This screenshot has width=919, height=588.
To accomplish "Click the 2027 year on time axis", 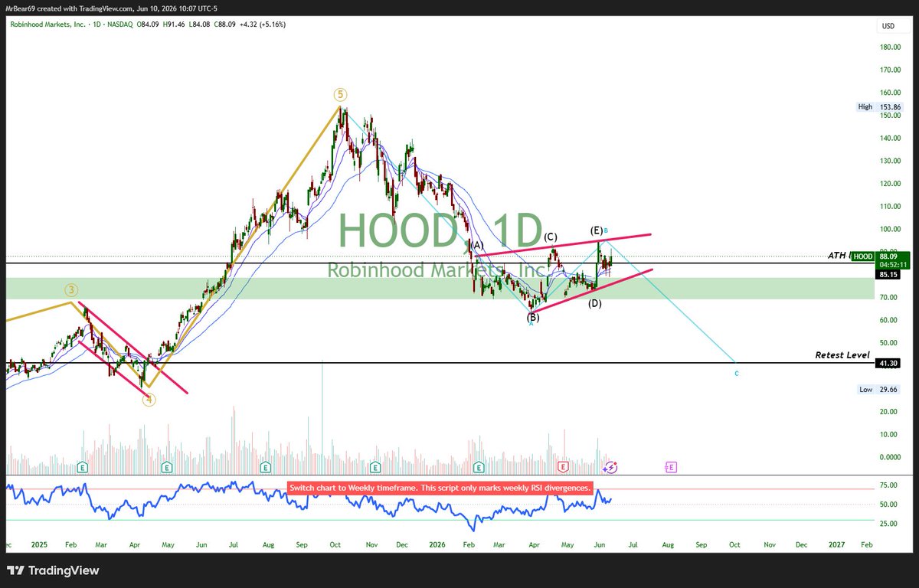I will coord(837,544).
